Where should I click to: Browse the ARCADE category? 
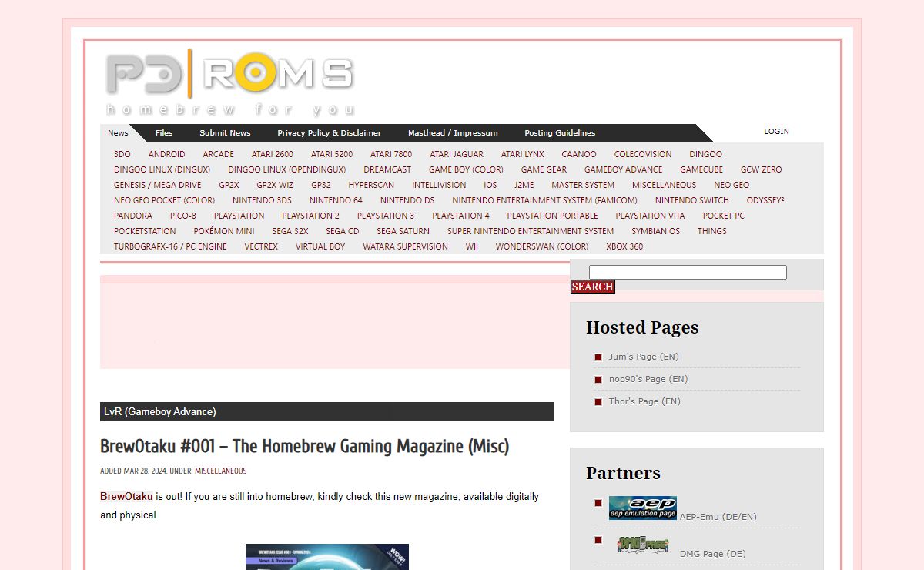point(218,154)
